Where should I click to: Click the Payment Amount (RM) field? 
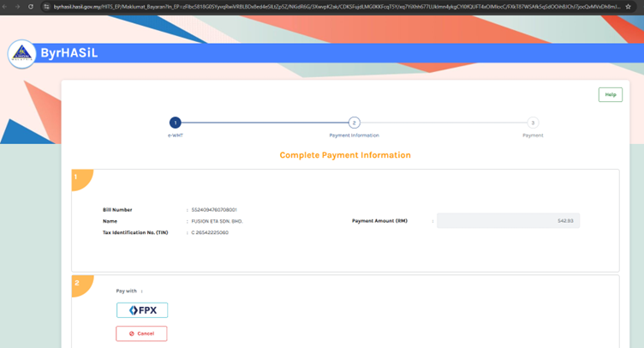(x=508, y=221)
